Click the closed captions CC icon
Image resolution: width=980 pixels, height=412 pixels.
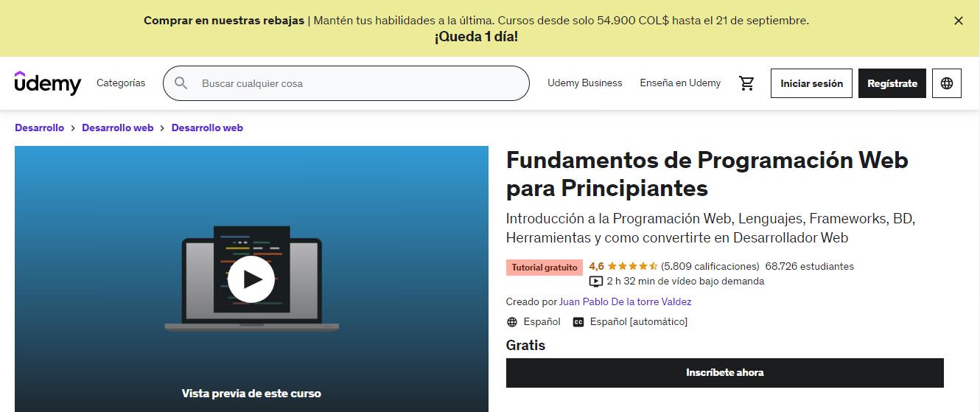pyautogui.click(x=578, y=322)
